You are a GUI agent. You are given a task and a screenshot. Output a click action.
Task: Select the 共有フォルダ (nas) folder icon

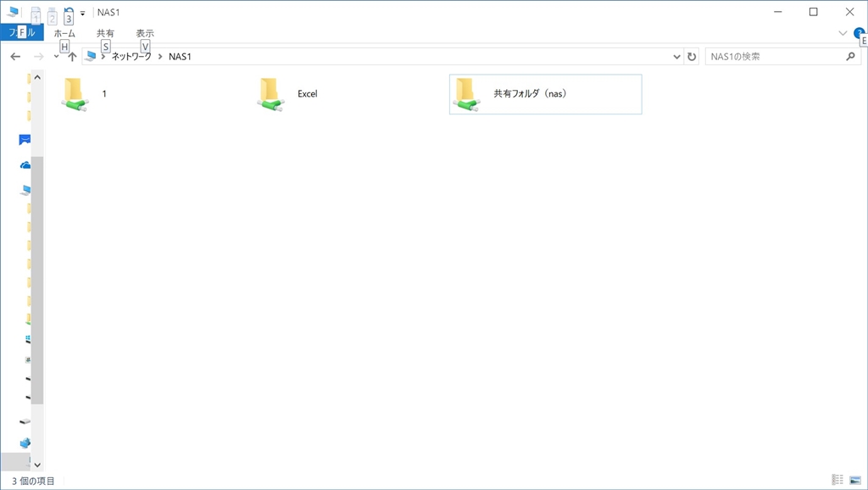[x=467, y=95]
